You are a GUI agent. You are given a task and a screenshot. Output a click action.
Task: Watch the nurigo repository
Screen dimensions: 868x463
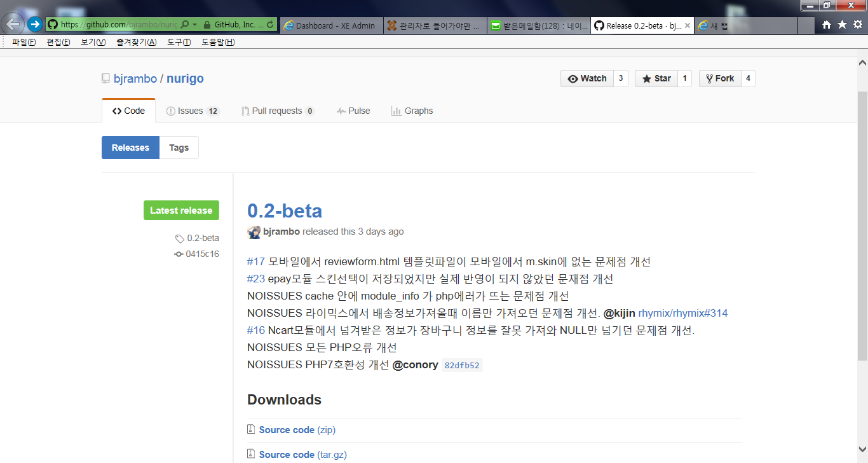click(x=587, y=78)
